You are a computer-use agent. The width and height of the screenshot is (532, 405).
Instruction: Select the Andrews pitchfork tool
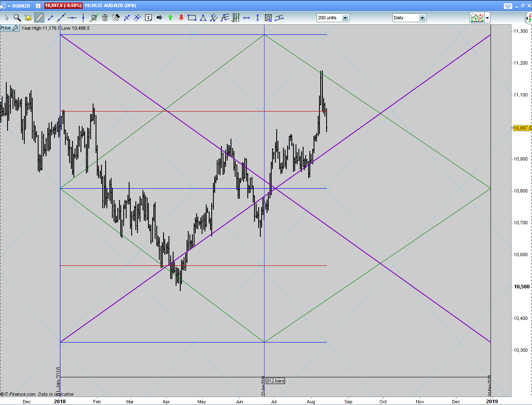214,18
